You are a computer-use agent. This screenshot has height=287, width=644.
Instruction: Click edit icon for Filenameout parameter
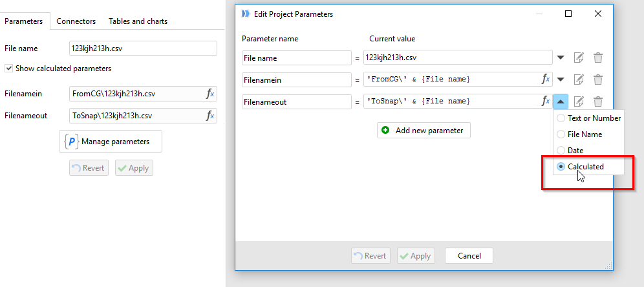point(579,101)
